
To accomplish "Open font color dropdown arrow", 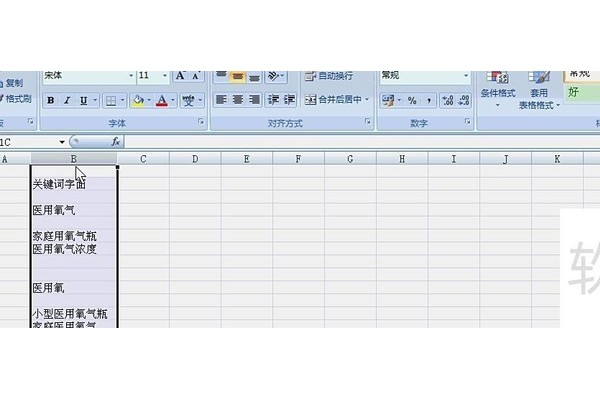I will tap(173, 101).
